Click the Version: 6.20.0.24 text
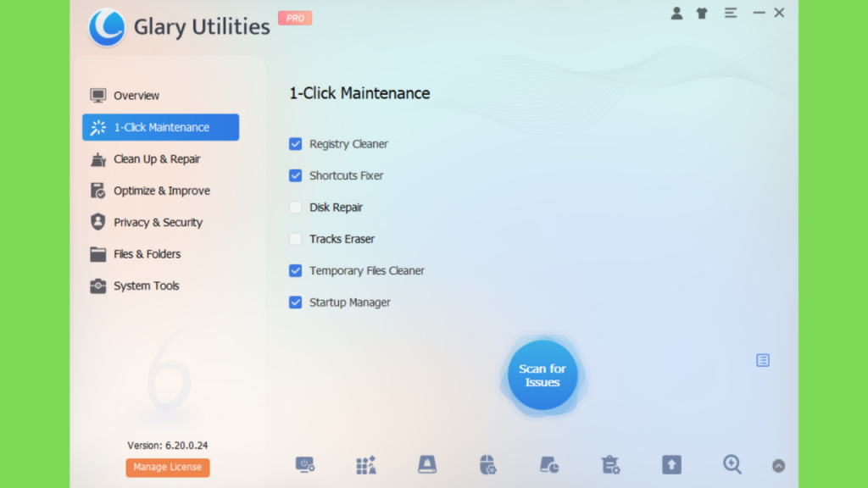The image size is (868, 488). [168, 446]
